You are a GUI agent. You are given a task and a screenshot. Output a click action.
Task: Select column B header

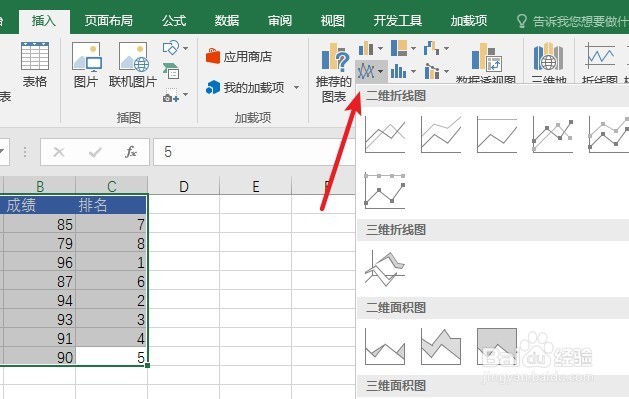tap(40, 186)
